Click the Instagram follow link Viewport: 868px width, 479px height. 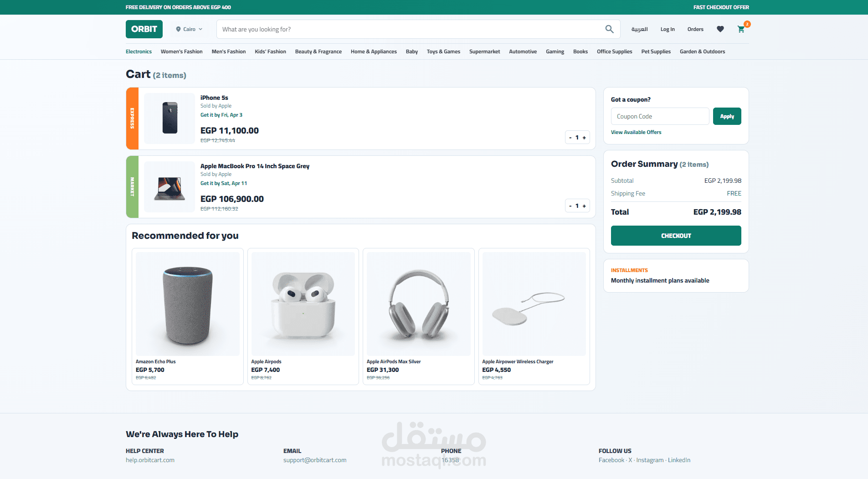pyautogui.click(x=650, y=460)
